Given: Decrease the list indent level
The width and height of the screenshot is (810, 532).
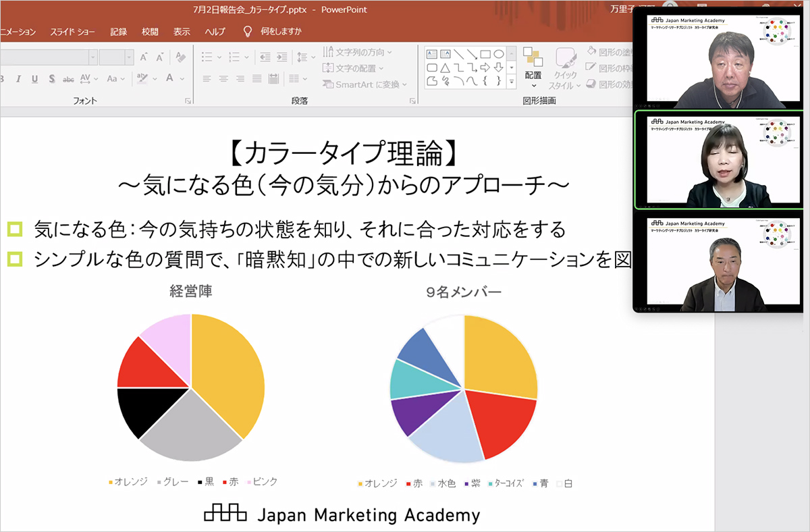Looking at the screenshot, I should pyautogui.click(x=265, y=57).
